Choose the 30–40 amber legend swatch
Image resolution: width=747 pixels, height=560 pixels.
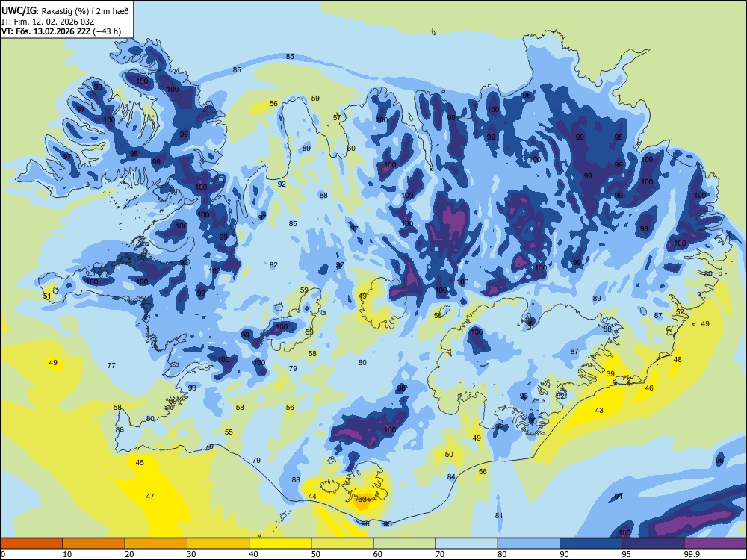218,544
